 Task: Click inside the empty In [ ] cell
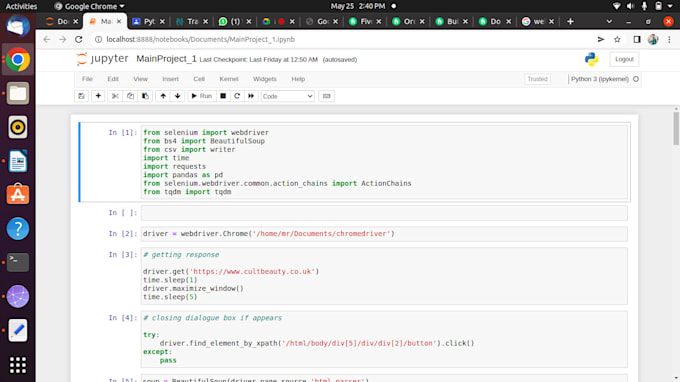click(x=384, y=213)
